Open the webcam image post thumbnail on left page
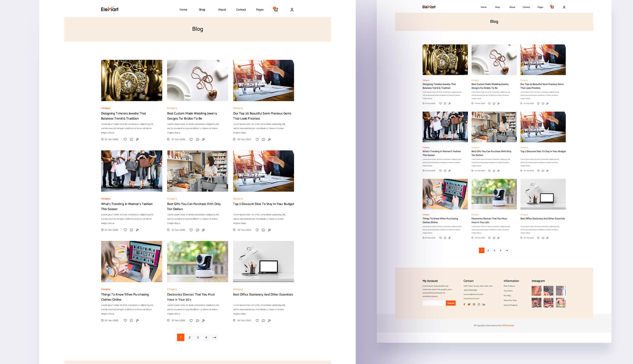This screenshot has height=364, width=633. 197,261
